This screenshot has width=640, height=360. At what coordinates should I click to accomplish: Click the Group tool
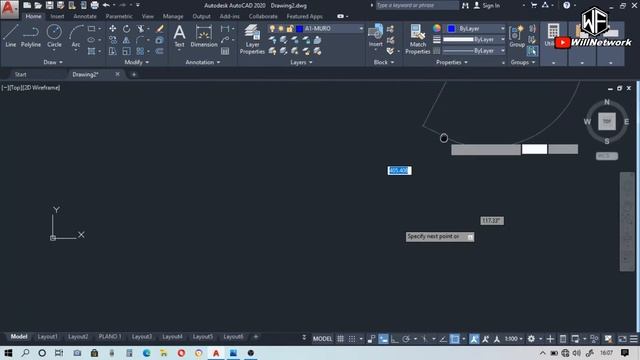click(517, 36)
